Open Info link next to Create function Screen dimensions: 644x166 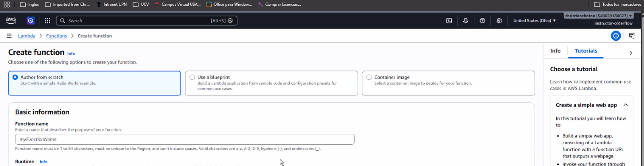click(x=71, y=54)
